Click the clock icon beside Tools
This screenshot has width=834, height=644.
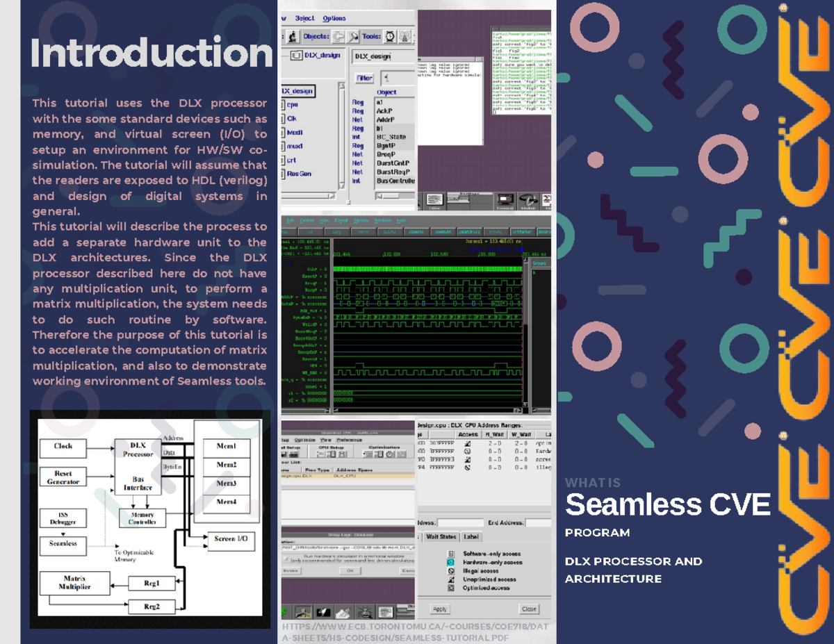click(x=390, y=37)
